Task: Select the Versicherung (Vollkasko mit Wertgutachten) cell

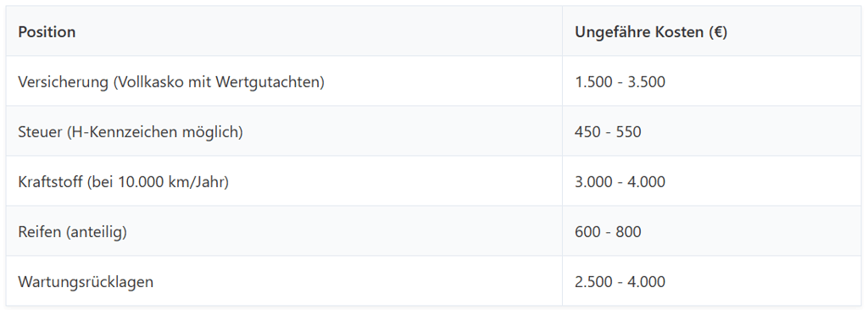Action: (284, 81)
